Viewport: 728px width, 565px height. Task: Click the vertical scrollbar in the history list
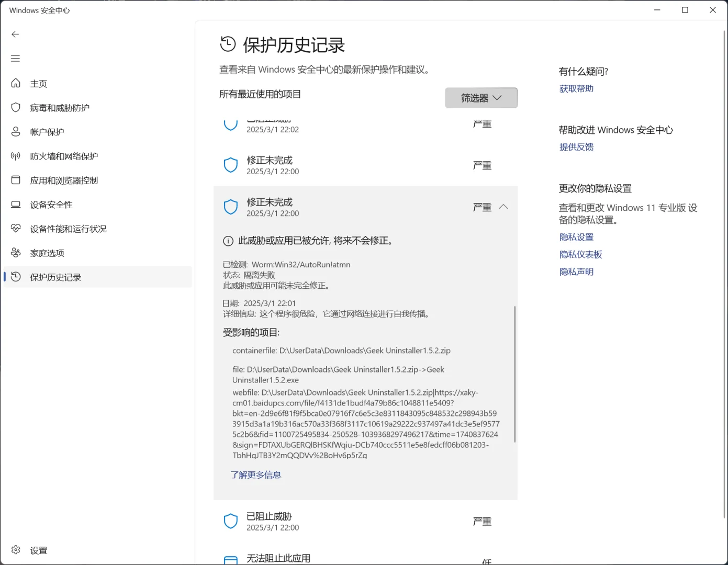coord(514,366)
